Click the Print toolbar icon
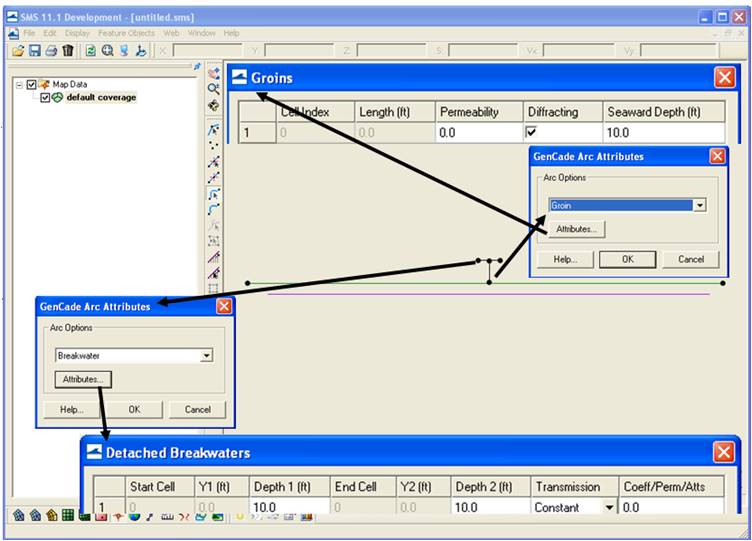Screen dimensions: 752x541 click(51, 50)
